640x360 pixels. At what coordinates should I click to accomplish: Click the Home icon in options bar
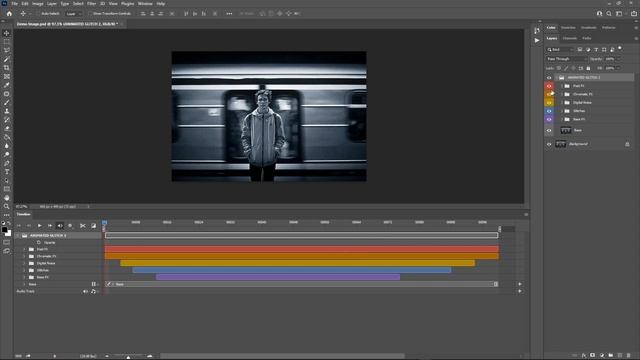pos(9,13)
